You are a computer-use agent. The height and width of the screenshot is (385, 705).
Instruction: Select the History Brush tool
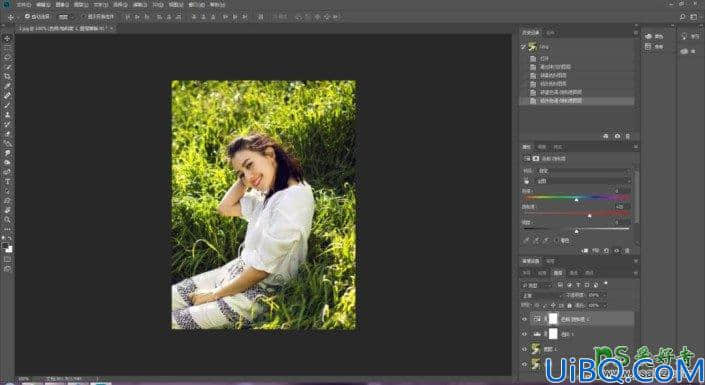(x=7, y=124)
